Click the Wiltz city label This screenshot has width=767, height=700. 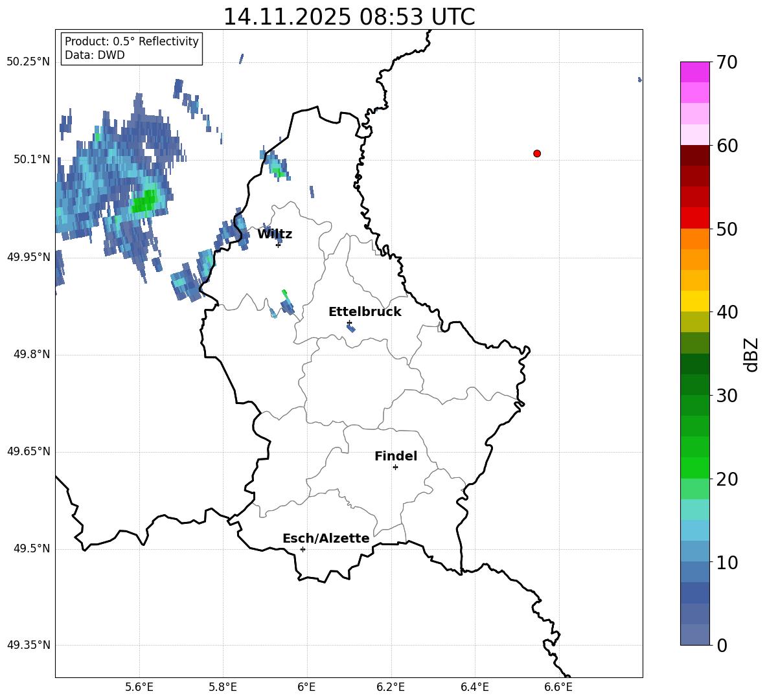tap(275, 234)
